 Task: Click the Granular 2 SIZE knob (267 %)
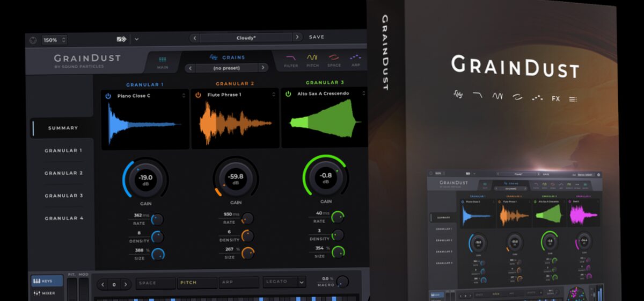(x=248, y=253)
